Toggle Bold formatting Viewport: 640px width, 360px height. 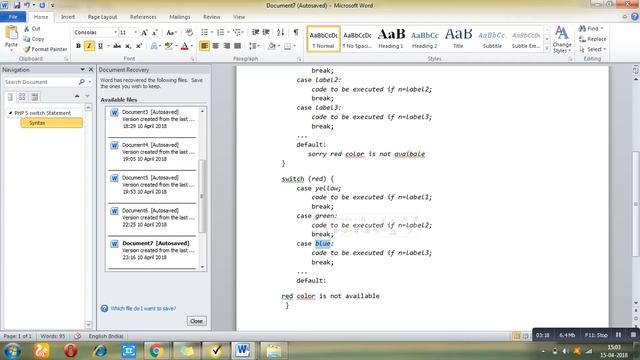coord(78,46)
